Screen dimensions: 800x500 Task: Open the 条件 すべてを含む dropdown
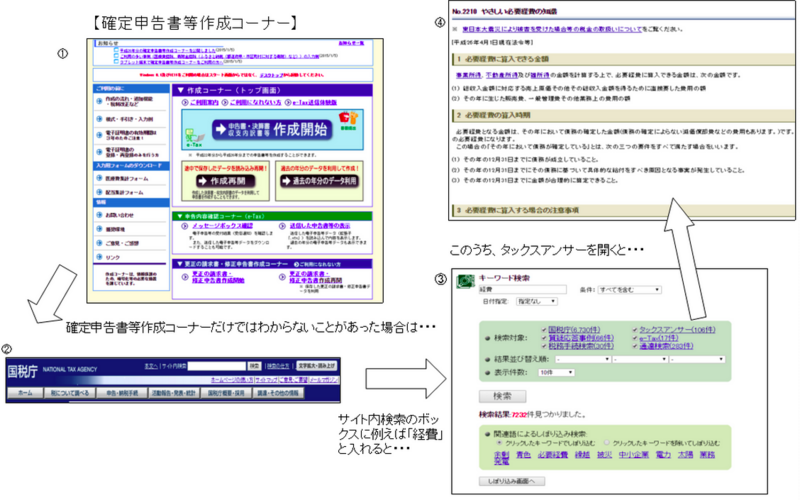coord(630,290)
